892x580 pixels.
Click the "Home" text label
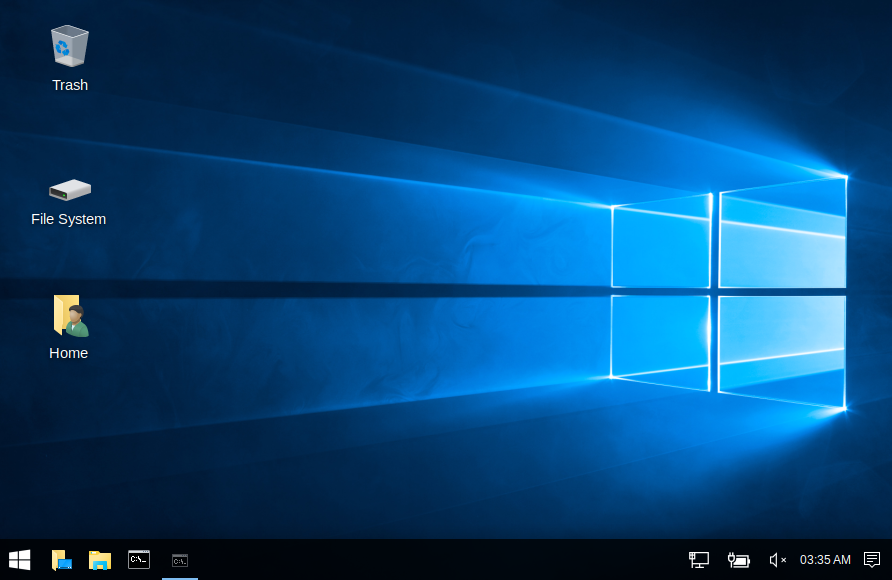click(x=69, y=353)
